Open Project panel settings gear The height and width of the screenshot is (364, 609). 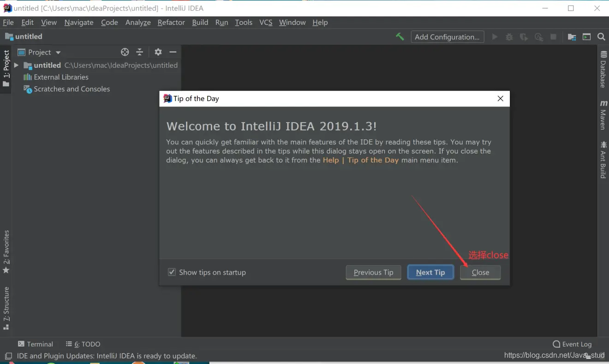coord(158,52)
